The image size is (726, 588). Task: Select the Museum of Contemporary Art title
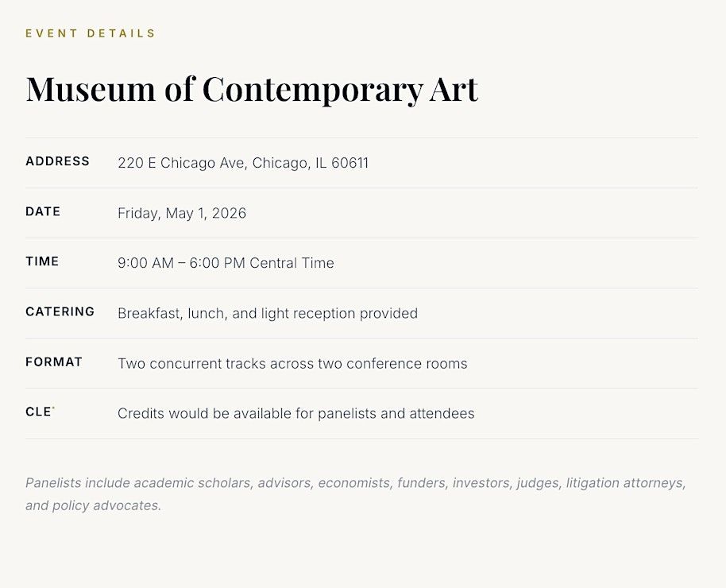[252, 88]
